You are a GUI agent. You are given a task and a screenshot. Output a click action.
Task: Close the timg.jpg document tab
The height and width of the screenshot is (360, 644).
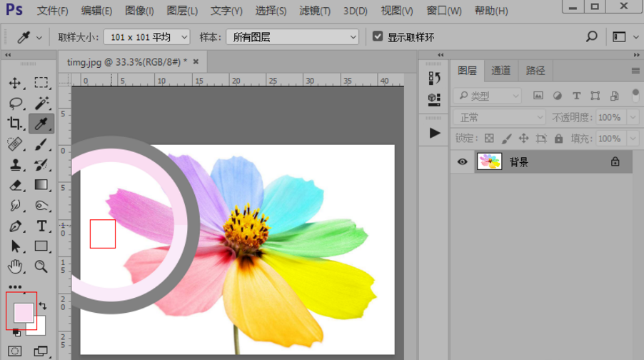pos(196,61)
